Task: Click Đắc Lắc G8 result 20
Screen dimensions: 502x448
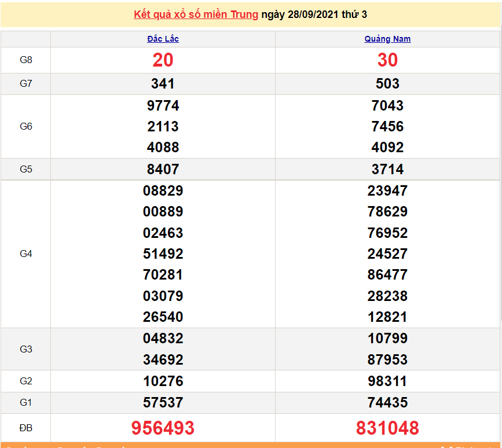Action: [163, 60]
